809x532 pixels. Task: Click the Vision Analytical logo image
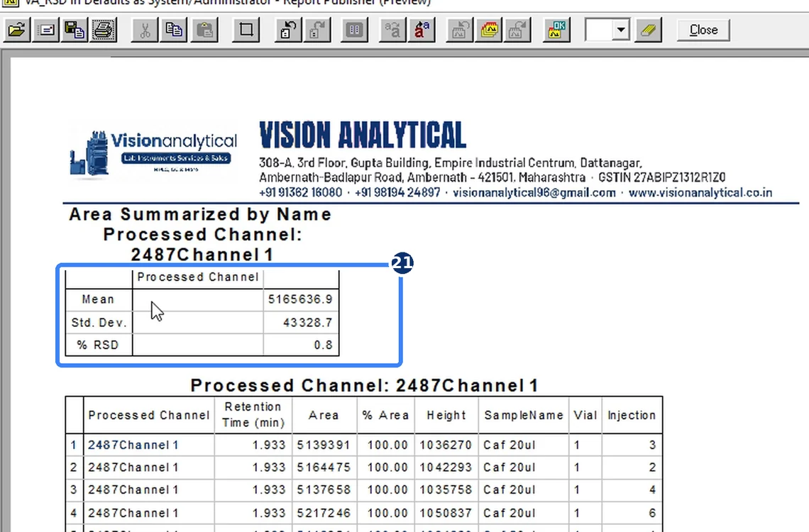coord(153,153)
